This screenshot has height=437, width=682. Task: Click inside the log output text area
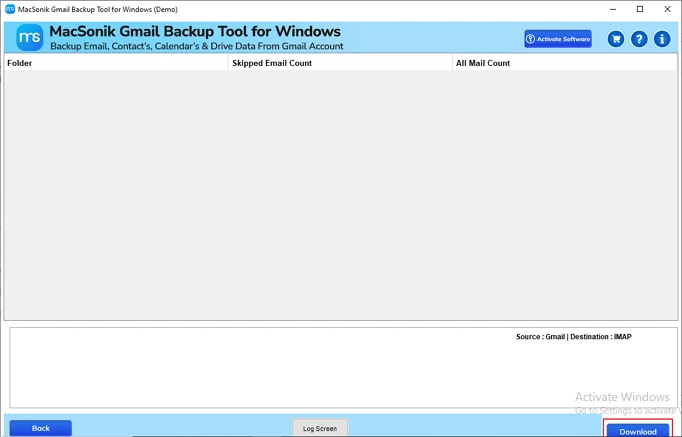click(344, 368)
